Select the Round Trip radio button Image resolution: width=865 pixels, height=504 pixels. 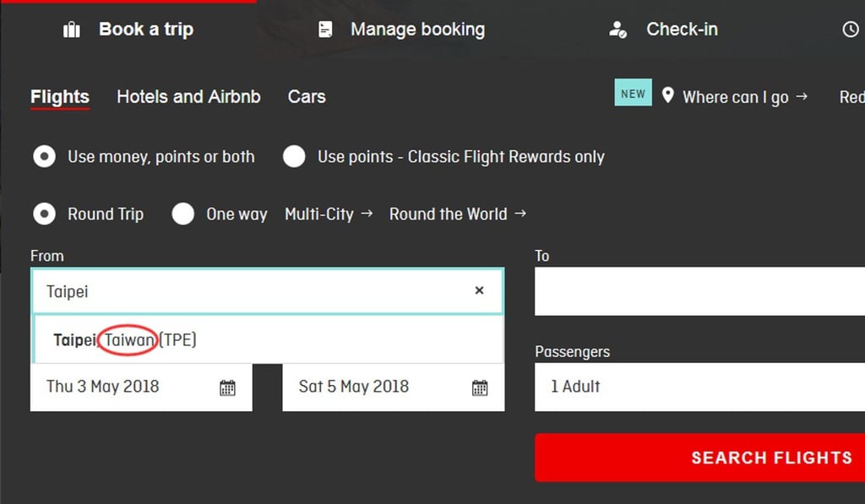pos(44,214)
